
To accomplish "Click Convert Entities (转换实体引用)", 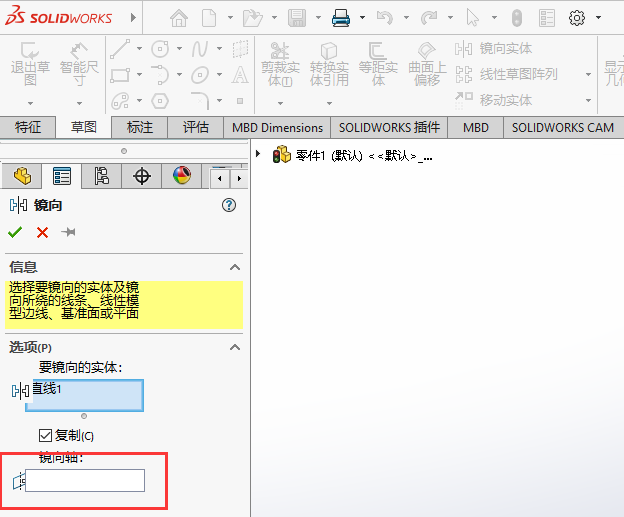I will [330, 64].
